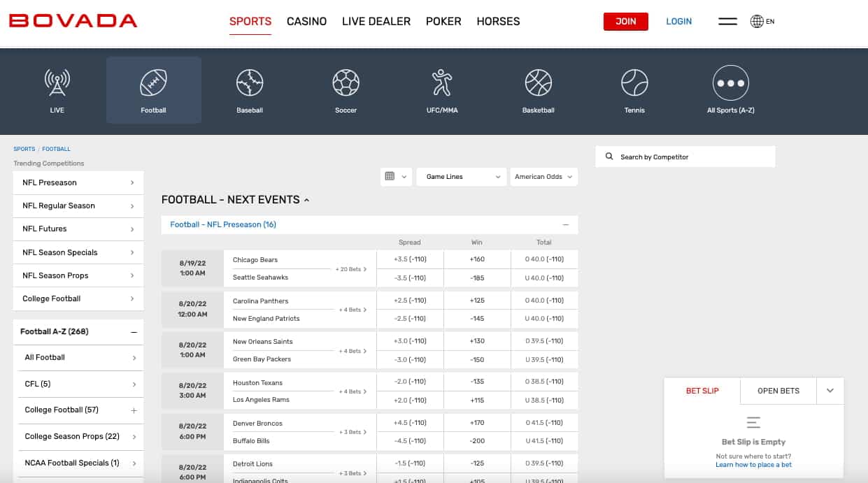The height and width of the screenshot is (483, 868).
Task: Switch to the CASINO tab
Action: coord(306,22)
